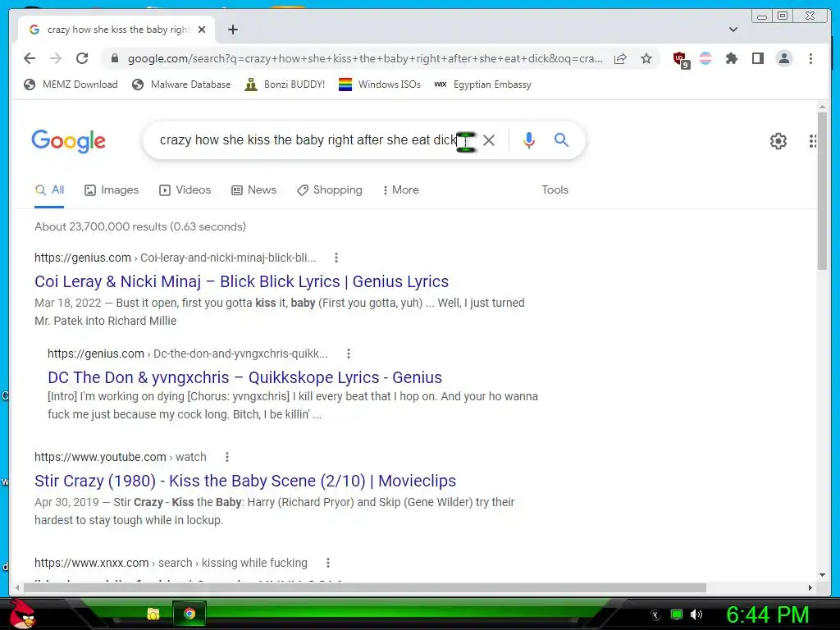Click the green monitor tray icon

click(677, 614)
